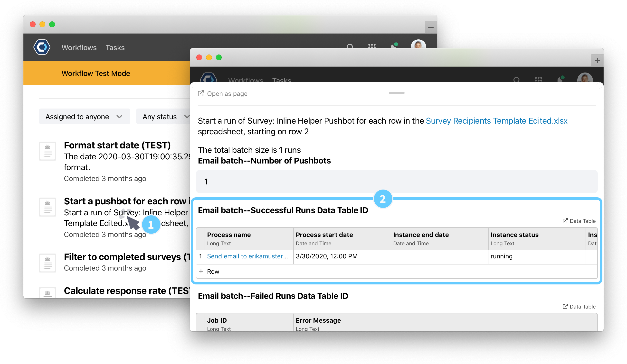Viewport: 627px width, 364px height.
Task: Click 'Job ID' column header
Action: coord(249,322)
